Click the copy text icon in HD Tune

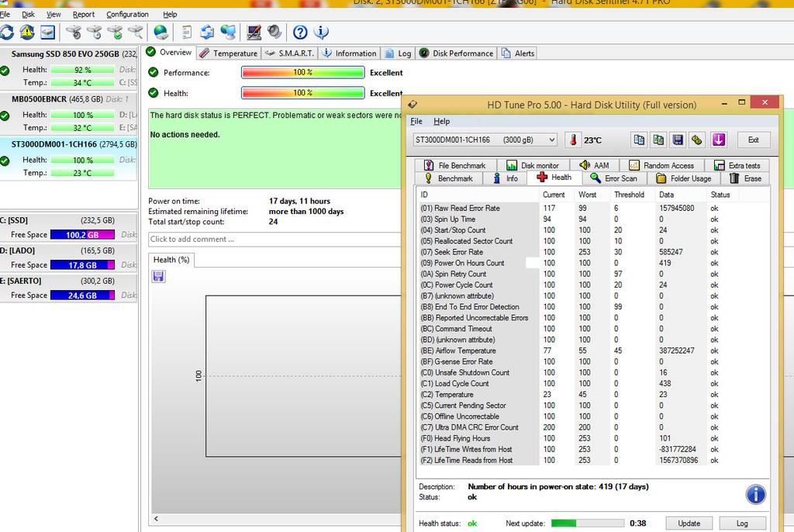click(640, 140)
